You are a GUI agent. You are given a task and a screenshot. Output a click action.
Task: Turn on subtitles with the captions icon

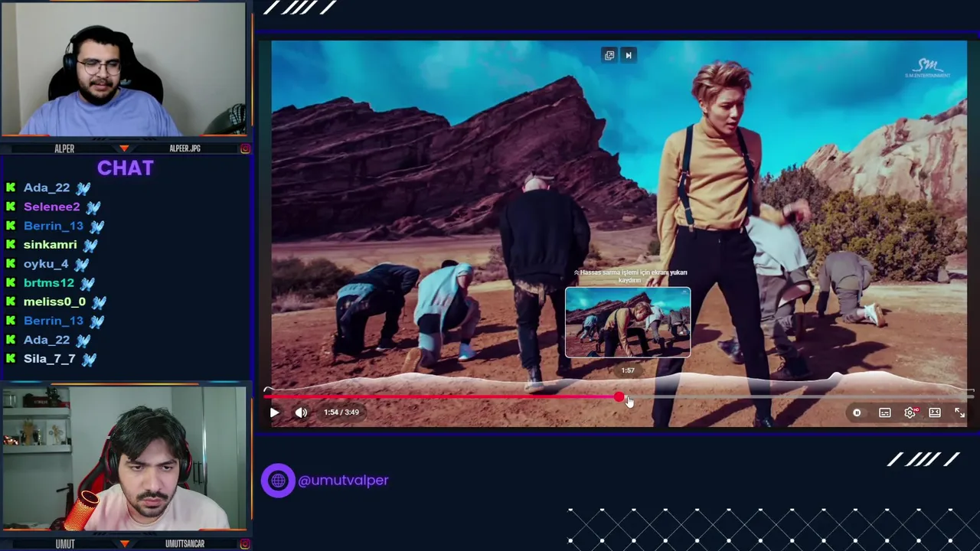click(884, 412)
